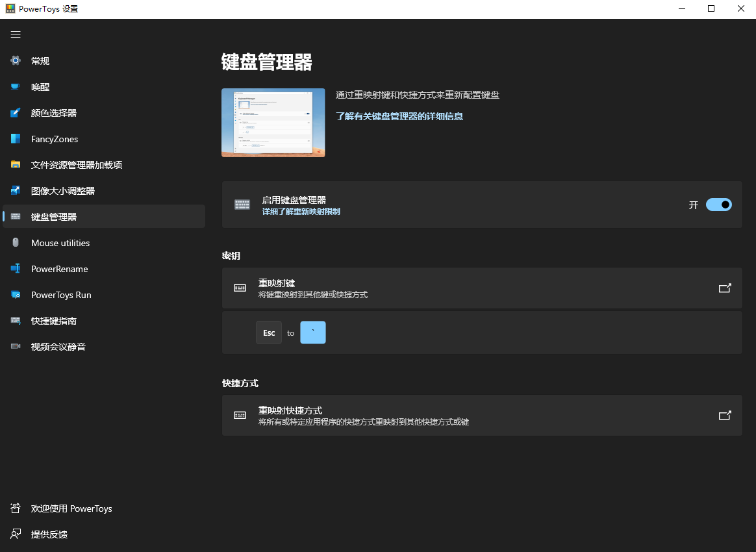
Task: Open the 常规 general settings icon
Action: pyautogui.click(x=16, y=61)
